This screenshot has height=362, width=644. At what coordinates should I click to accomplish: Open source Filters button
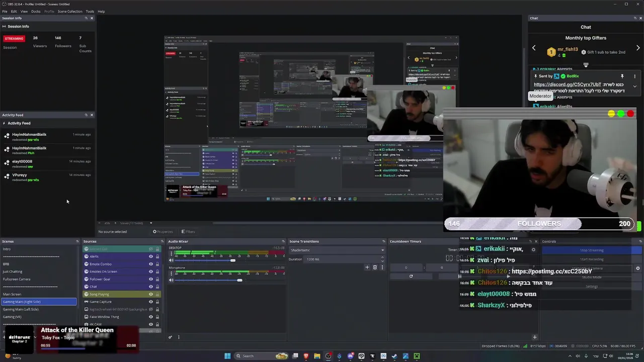pyautogui.click(x=188, y=232)
